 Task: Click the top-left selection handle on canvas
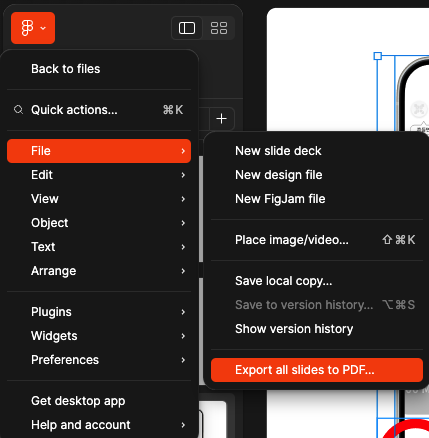[378, 56]
